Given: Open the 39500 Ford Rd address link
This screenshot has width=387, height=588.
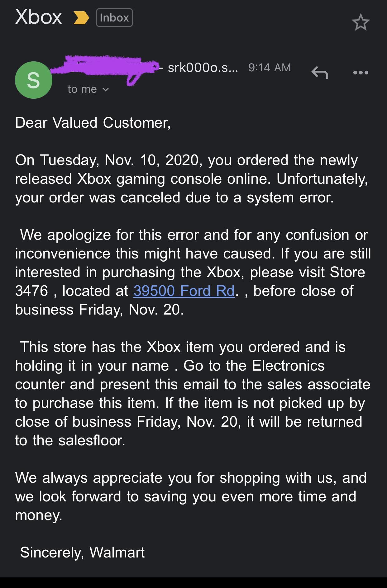Looking at the screenshot, I should tap(184, 291).
